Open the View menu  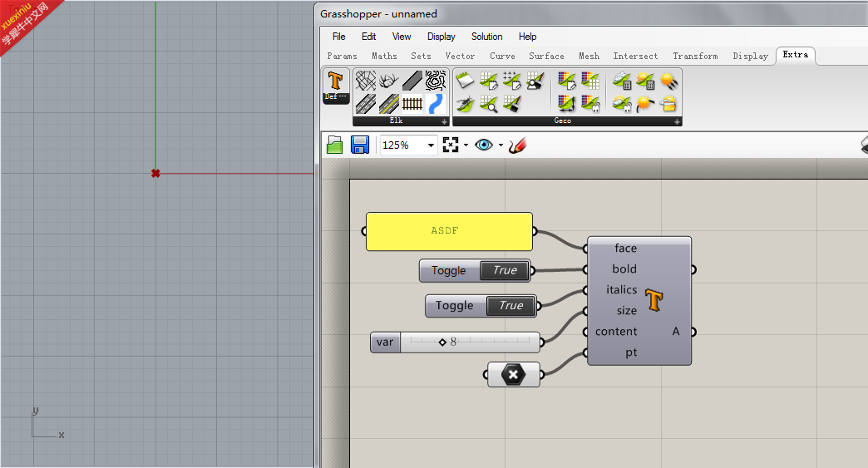402,37
